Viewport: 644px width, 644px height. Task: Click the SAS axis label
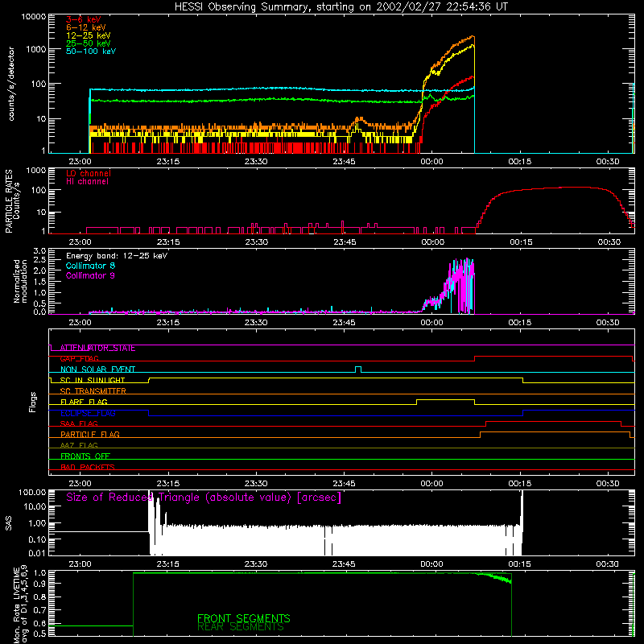[x=9, y=523]
